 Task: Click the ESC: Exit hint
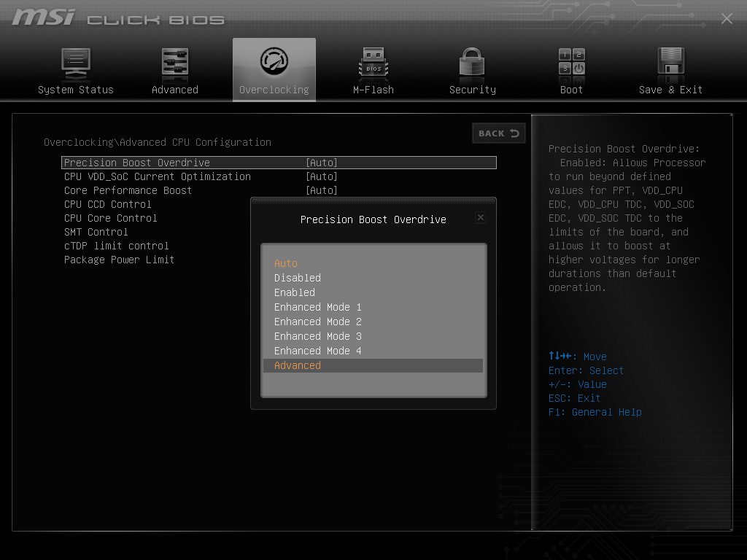click(x=574, y=399)
